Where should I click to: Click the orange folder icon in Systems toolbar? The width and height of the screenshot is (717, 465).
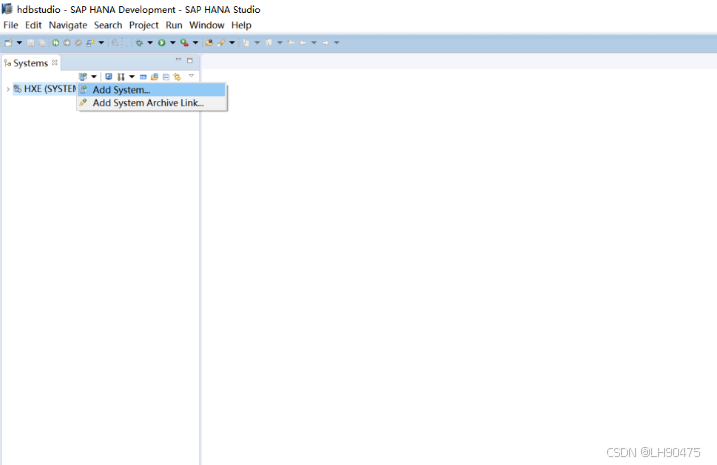pyautogui.click(x=155, y=77)
